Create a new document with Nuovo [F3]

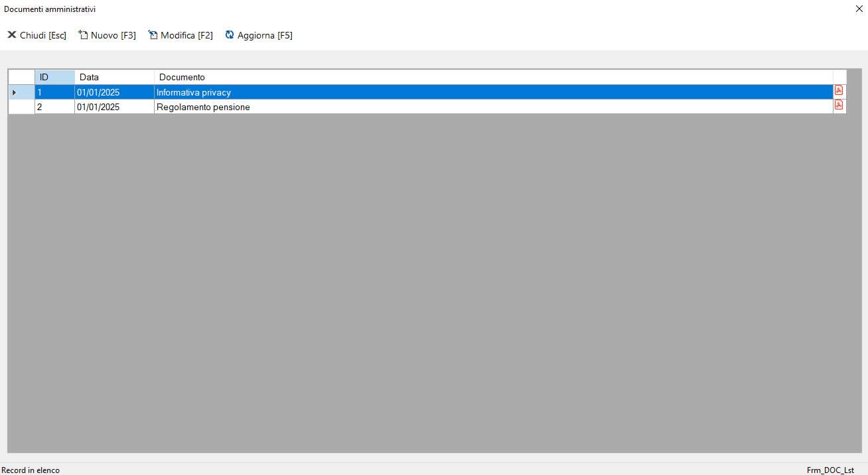[x=107, y=35]
